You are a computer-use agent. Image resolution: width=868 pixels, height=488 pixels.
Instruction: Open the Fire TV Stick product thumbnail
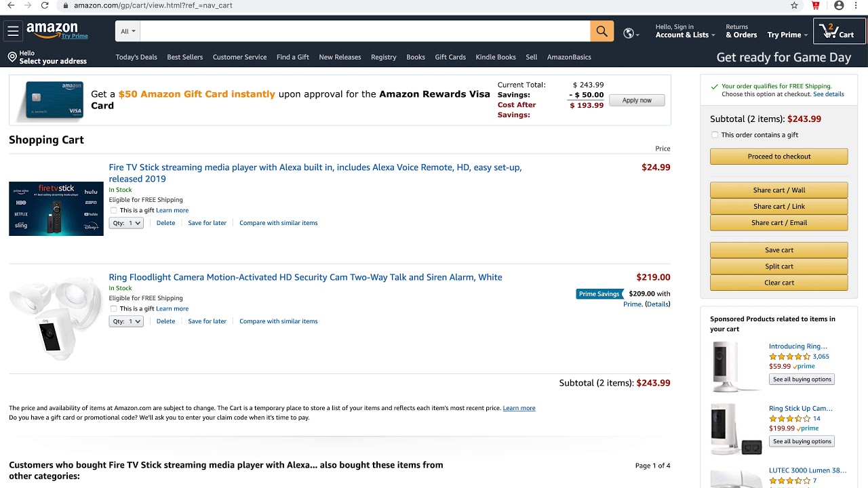pos(56,208)
